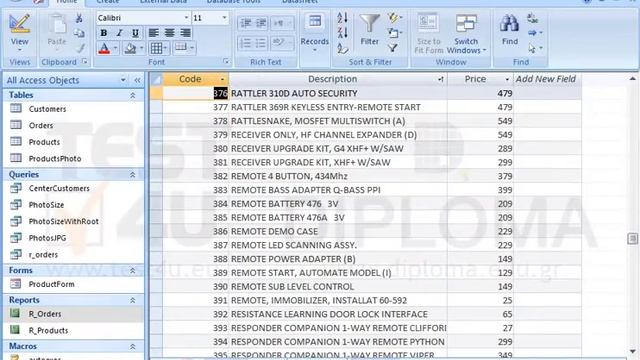Sort ascending A to Z

click(x=342, y=18)
